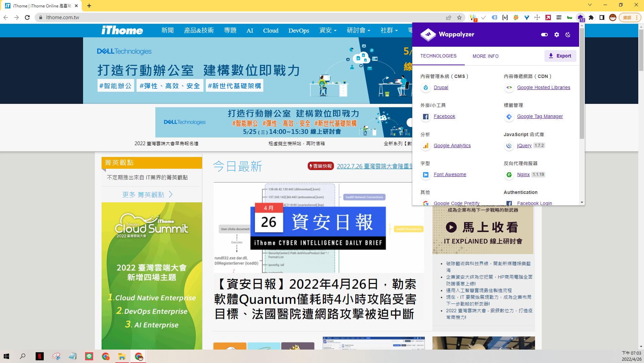Open the 資安日報 article headline
The image size is (644, 363).
coord(315,299)
